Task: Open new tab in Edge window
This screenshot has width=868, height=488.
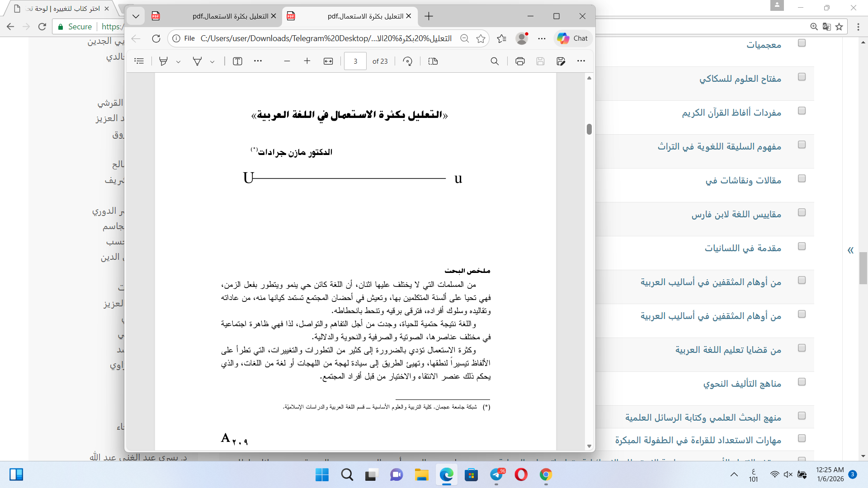Action: pyautogui.click(x=429, y=16)
